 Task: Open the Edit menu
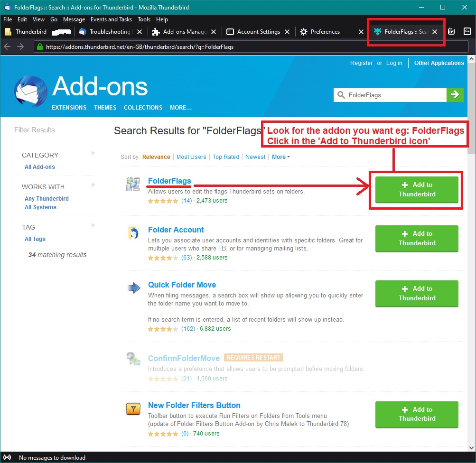(x=22, y=19)
